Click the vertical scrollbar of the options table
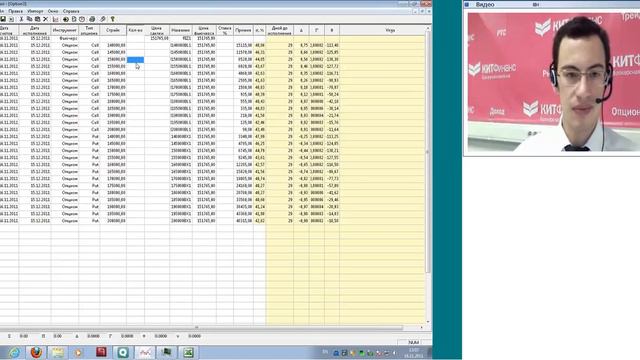Screen dimensions: 640x360 coord(428,151)
